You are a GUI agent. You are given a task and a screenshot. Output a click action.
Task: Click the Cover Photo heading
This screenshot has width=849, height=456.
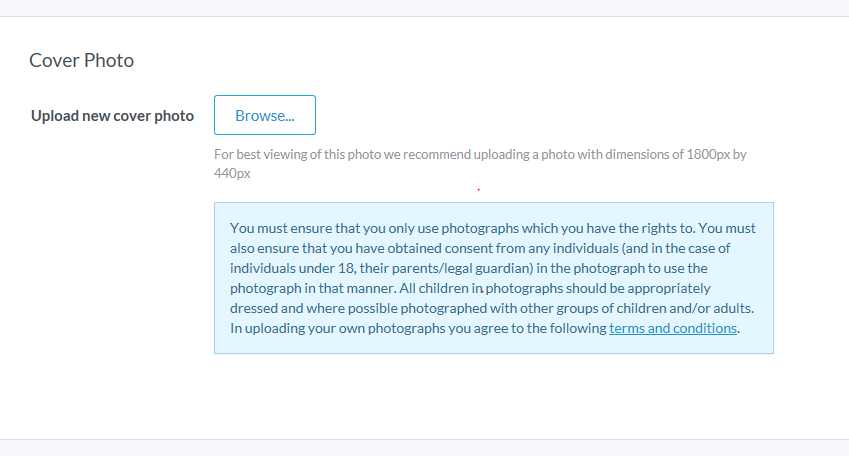(x=81, y=60)
